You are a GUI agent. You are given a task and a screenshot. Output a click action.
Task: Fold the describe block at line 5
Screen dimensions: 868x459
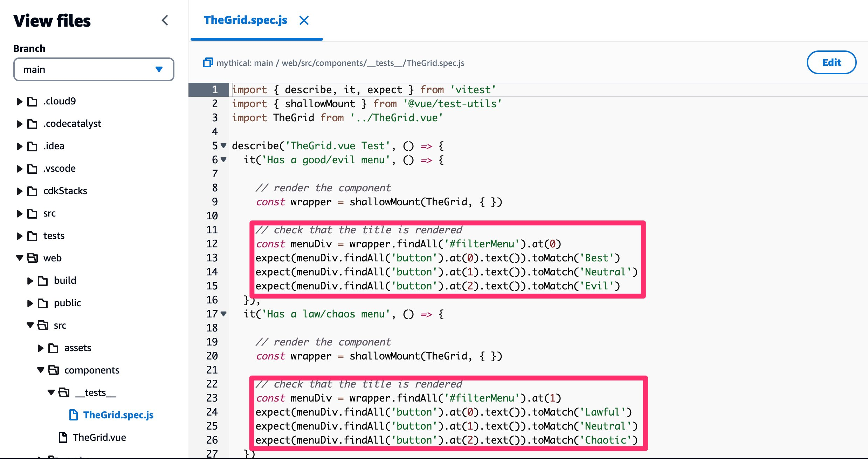223,146
